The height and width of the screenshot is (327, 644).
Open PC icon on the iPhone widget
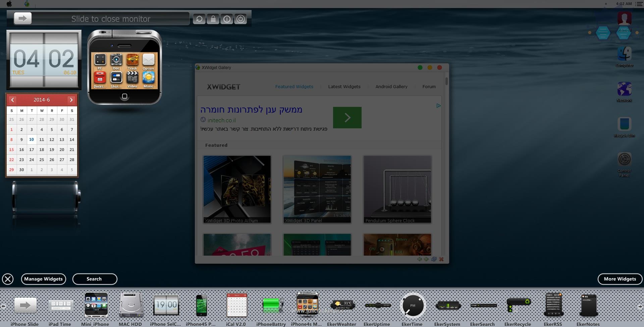point(100,62)
